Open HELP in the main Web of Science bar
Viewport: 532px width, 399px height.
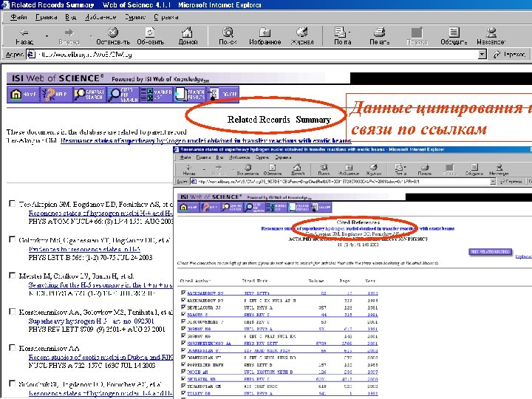[55, 95]
